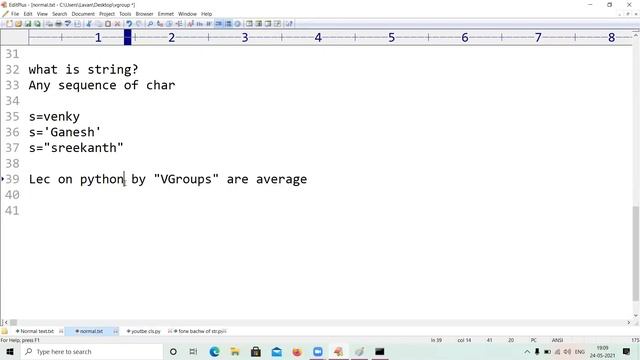Click the Save All toolbar icon
Viewport: 640px width, 360px height.
[37, 24]
